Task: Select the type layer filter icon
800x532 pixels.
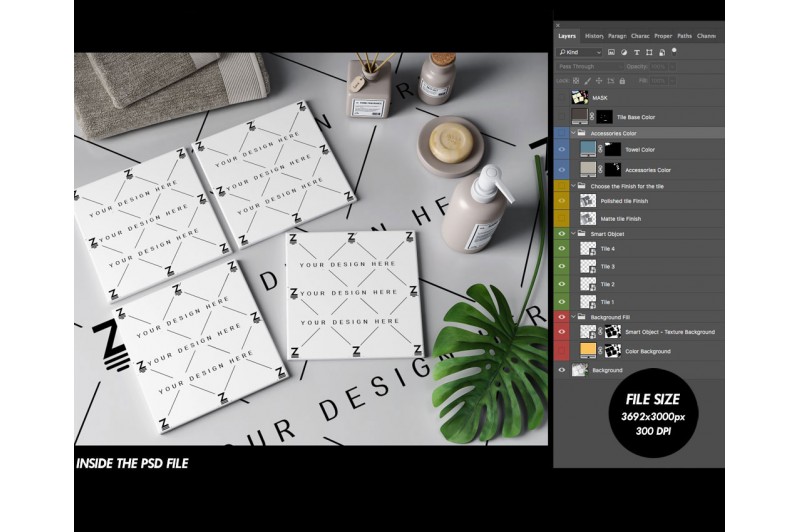Action: click(637, 51)
